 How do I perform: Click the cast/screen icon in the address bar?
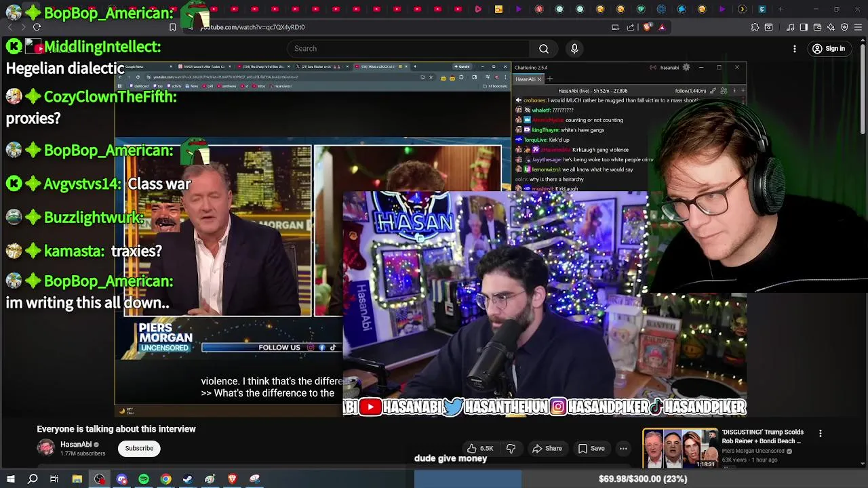(x=615, y=27)
